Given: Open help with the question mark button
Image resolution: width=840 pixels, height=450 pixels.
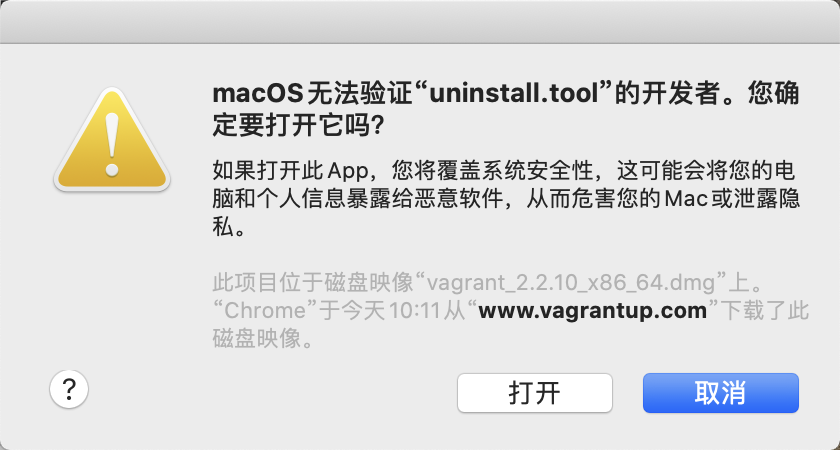Looking at the screenshot, I should click(69, 389).
